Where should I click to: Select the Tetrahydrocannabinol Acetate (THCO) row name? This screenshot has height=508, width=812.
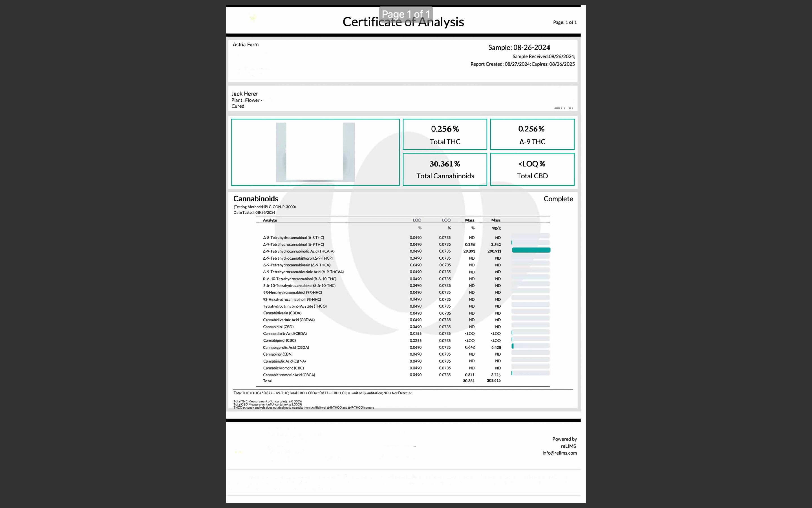pyautogui.click(x=295, y=306)
